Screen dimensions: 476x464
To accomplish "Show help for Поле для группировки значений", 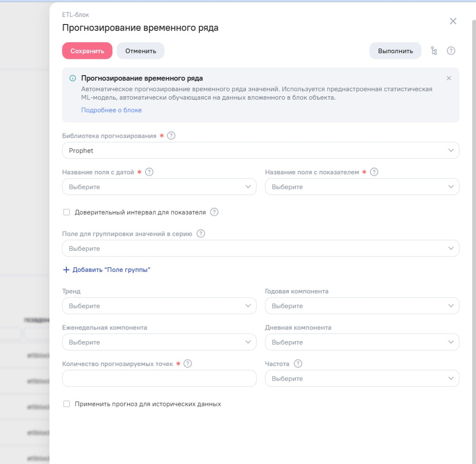I will [200, 234].
